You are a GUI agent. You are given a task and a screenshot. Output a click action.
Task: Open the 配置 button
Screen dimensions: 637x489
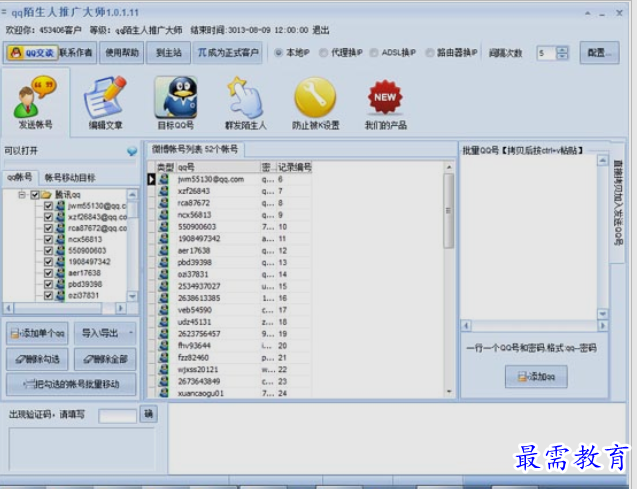pos(599,53)
